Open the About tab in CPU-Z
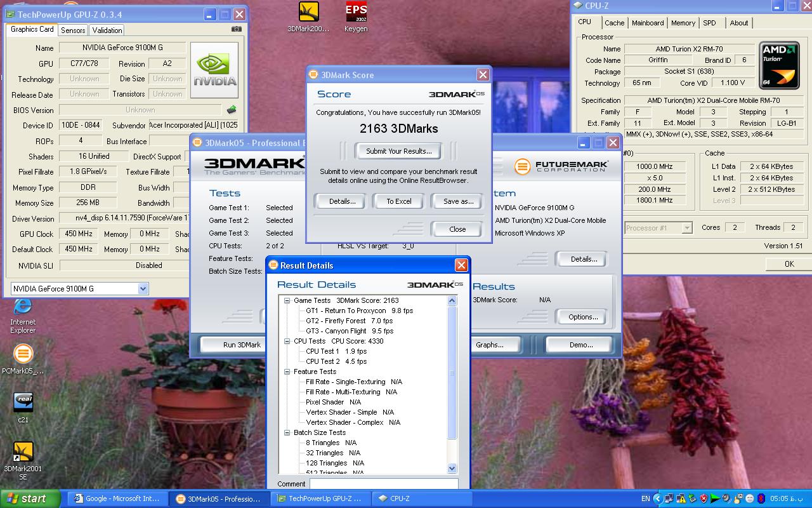The width and height of the screenshot is (812, 508). pyautogui.click(x=739, y=23)
